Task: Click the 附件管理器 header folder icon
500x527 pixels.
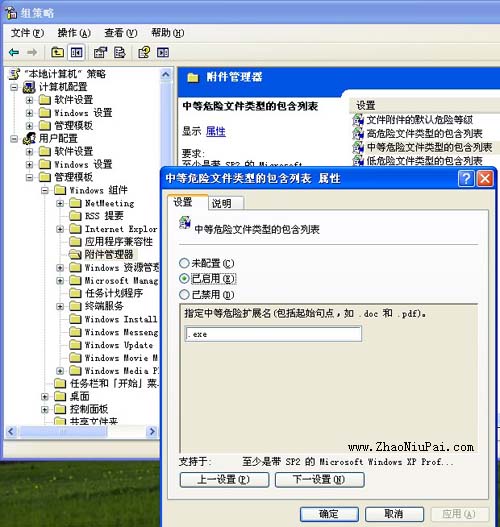Action: [193, 78]
